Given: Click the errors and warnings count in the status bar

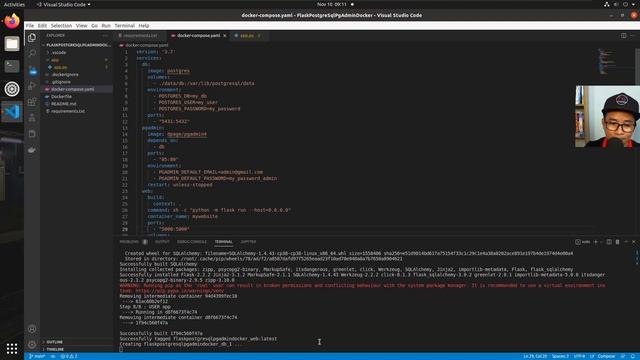Looking at the screenshot, I should [69, 356].
